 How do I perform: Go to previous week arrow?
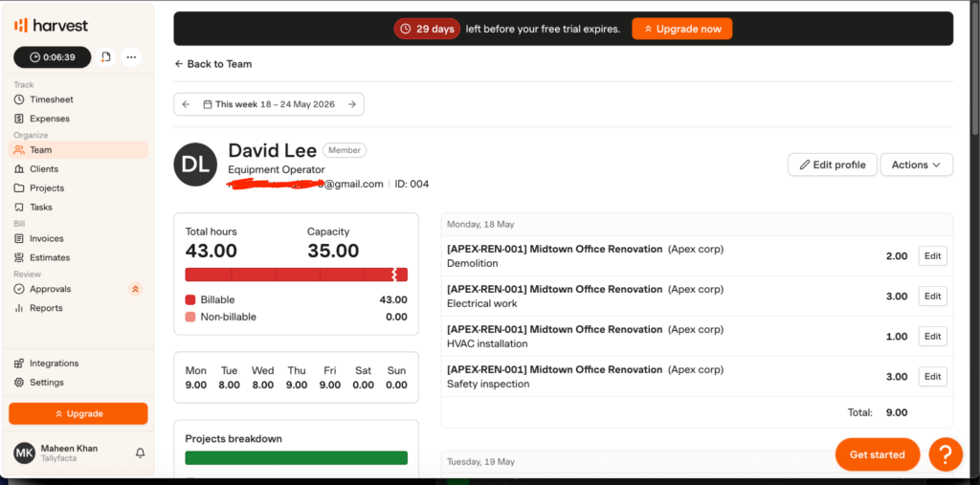186,104
